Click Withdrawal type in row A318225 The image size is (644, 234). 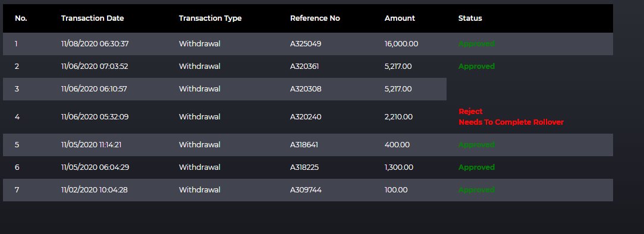point(200,167)
